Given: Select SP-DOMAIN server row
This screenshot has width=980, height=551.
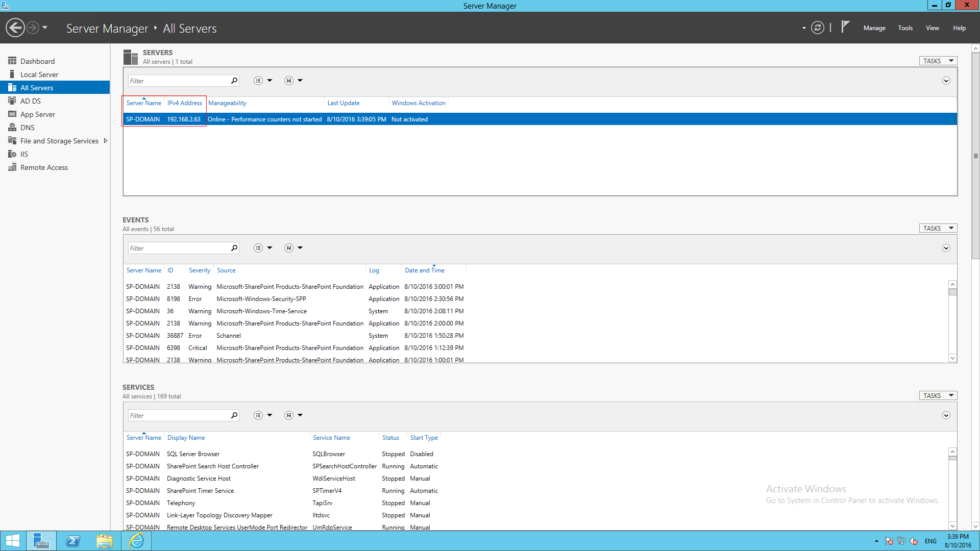Looking at the screenshot, I should tap(540, 119).
